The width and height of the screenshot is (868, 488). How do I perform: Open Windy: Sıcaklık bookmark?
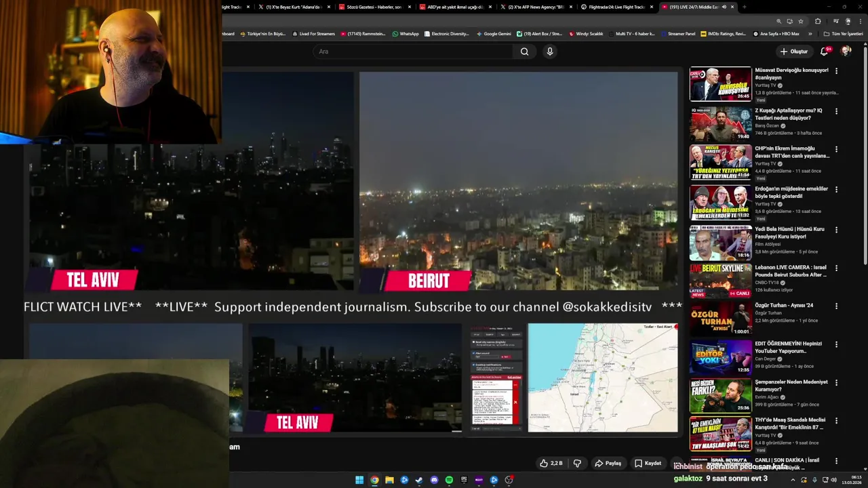coord(587,34)
